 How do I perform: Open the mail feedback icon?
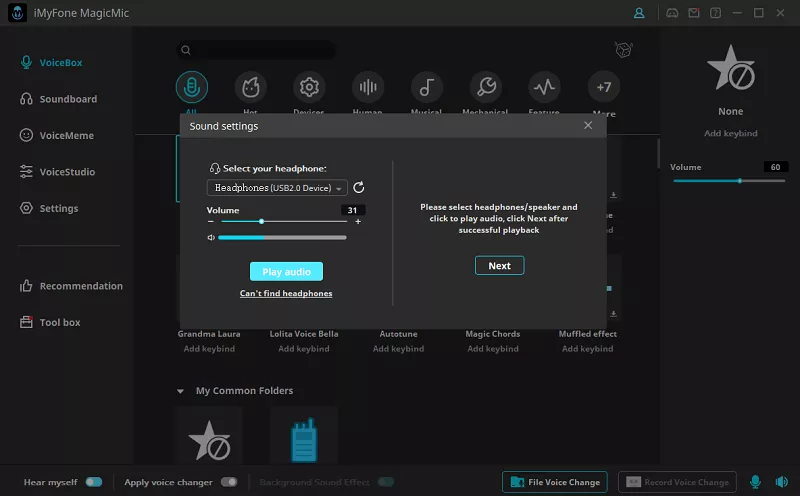pos(694,13)
